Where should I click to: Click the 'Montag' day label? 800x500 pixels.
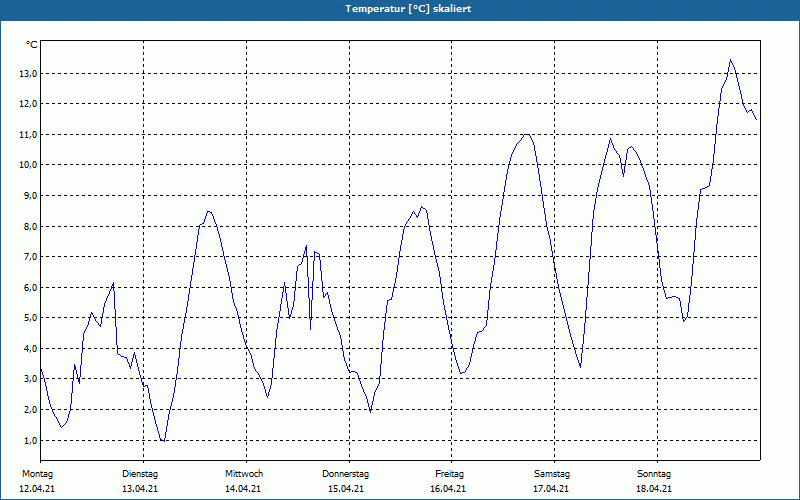pyautogui.click(x=37, y=474)
